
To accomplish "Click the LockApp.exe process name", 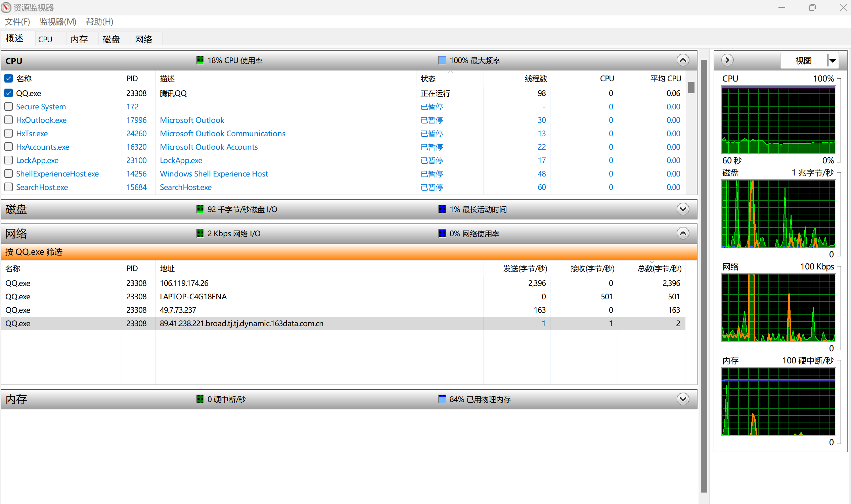I will tap(37, 160).
